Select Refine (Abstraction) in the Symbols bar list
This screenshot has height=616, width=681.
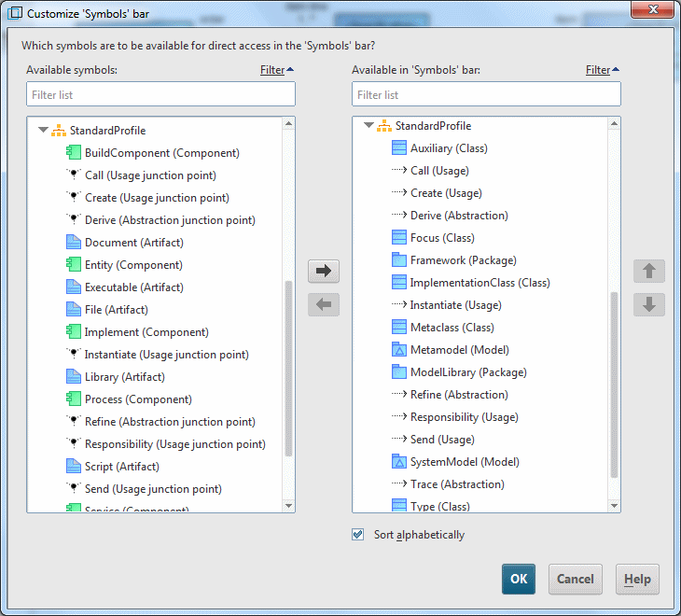pos(459,395)
